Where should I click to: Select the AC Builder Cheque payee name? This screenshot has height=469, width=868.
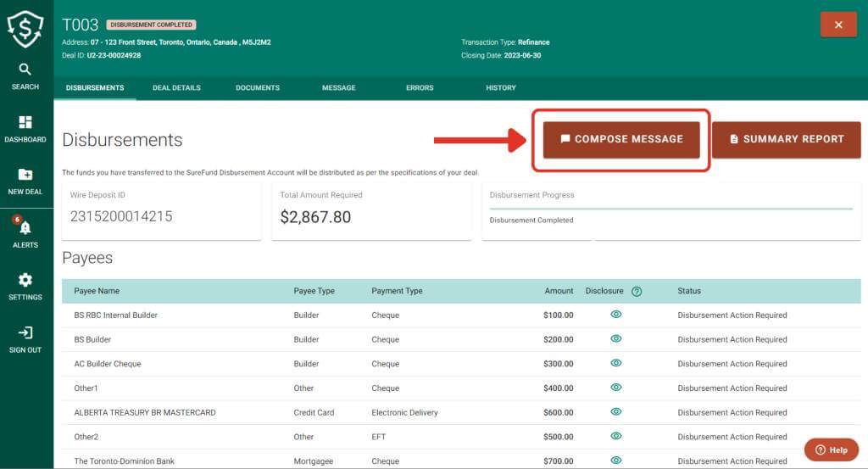108,364
